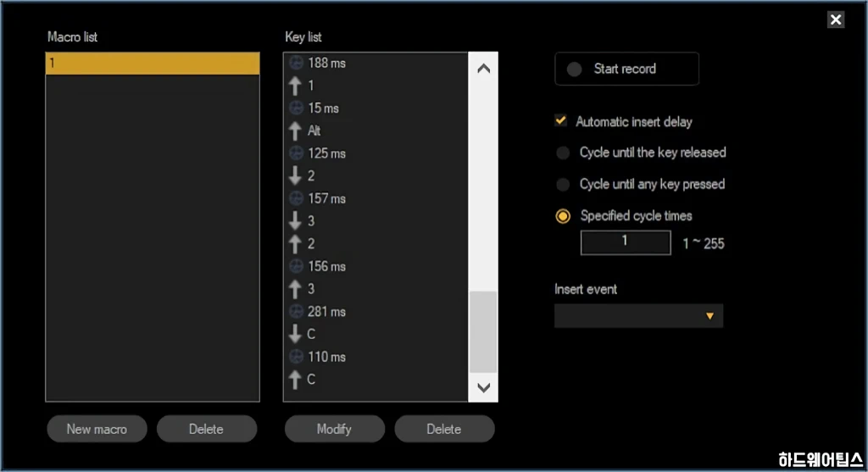Click the clock icon beside 156 ms
The width and height of the screenshot is (868, 472).
[x=296, y=266]
